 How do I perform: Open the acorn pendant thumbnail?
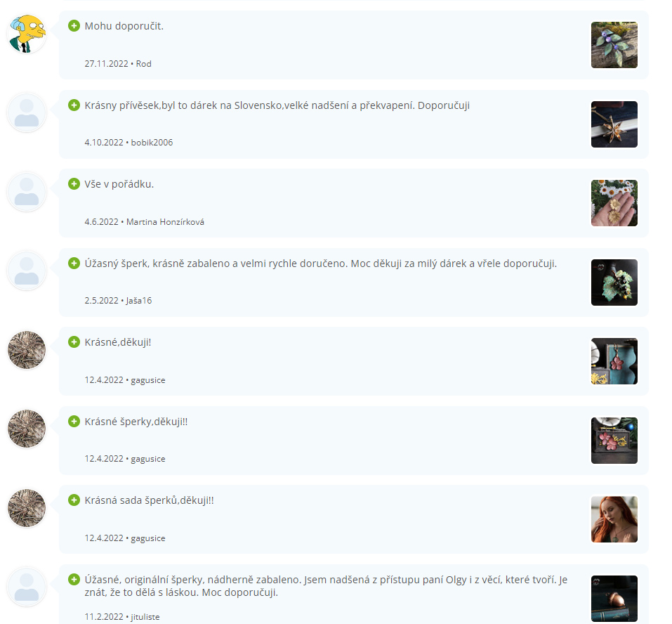click(x=614, y=599)
